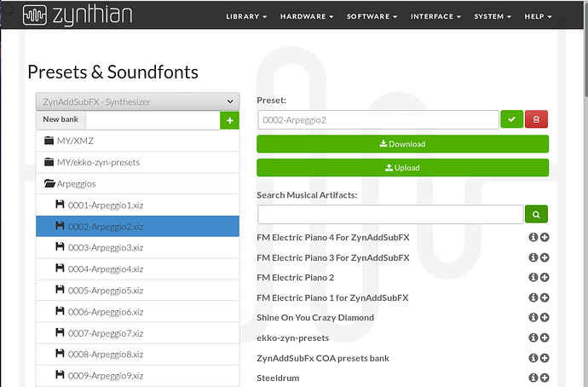Image resolution: width=588 pixels, height=387 pixels.
Task: Select preset 0003-Arpeggio3.xiz
Action: coord(137,247)
